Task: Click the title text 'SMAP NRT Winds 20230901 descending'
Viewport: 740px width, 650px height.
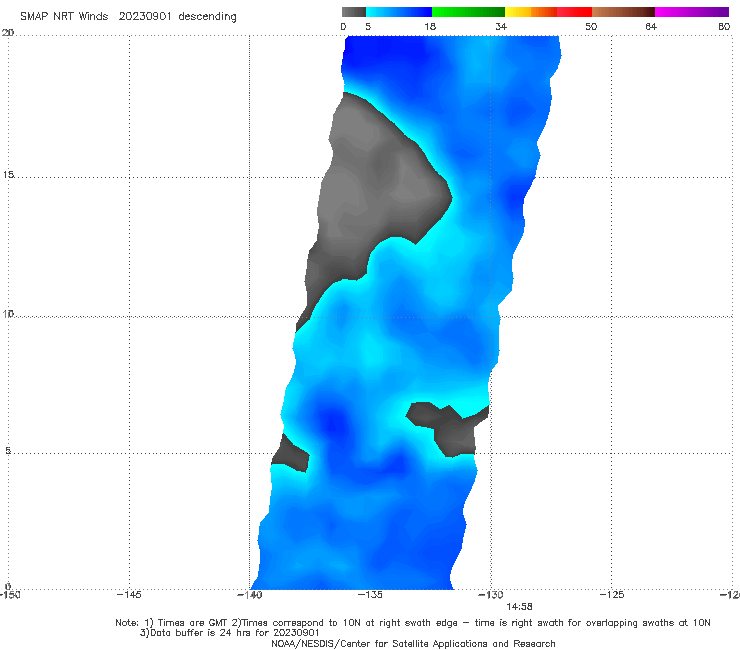Action: tap(128, 17)
